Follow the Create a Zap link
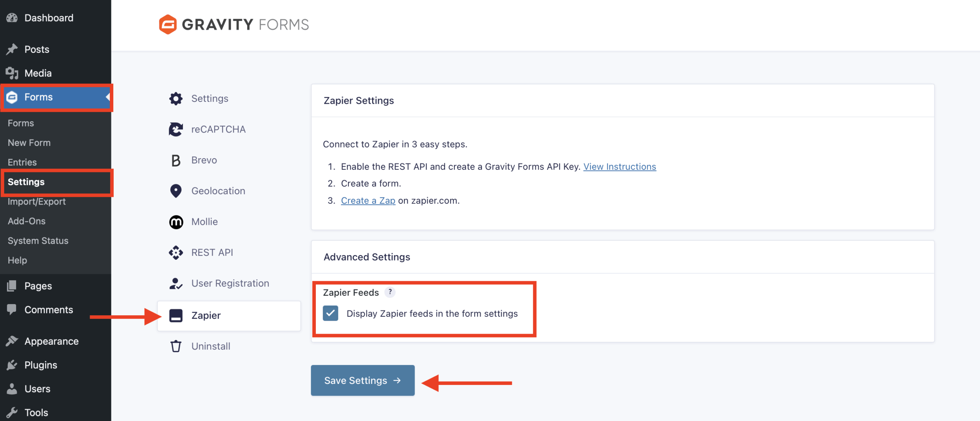This screenshot has height=421, width=980. point(368,200)
